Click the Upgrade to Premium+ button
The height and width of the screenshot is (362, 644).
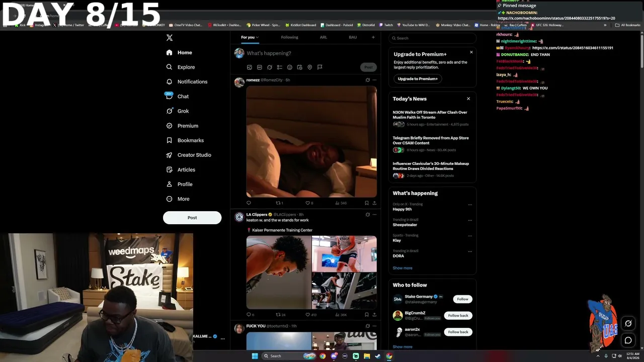click(x=418, y=79)
